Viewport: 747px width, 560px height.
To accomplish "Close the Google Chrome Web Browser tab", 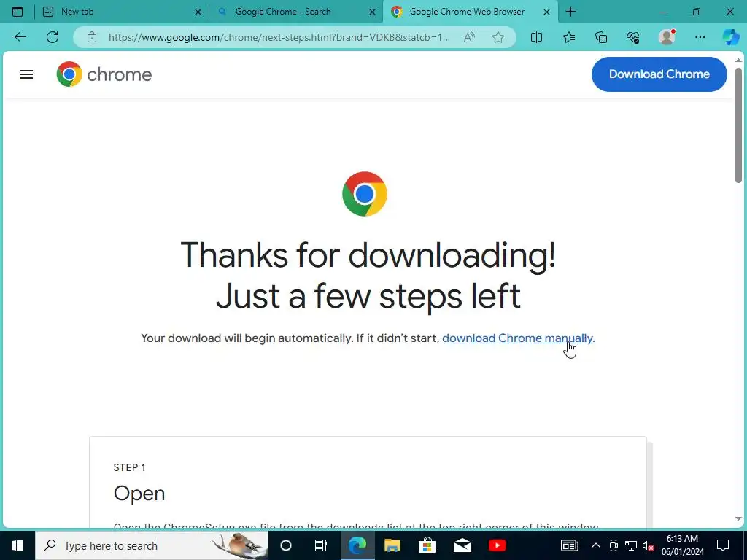I will (547, 12).
